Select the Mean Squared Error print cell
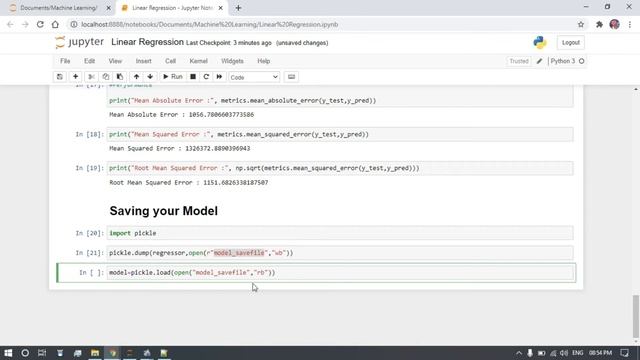 [340, 134]
